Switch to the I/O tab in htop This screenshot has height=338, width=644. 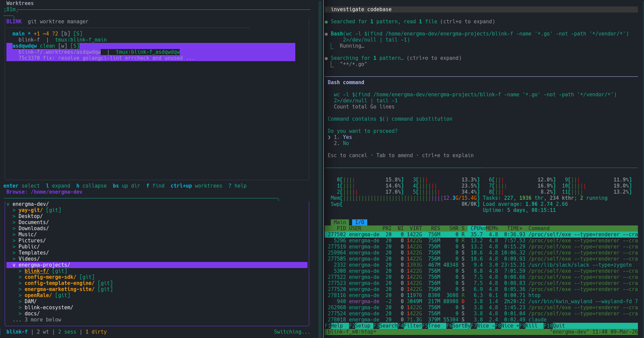tap(360, 222)
